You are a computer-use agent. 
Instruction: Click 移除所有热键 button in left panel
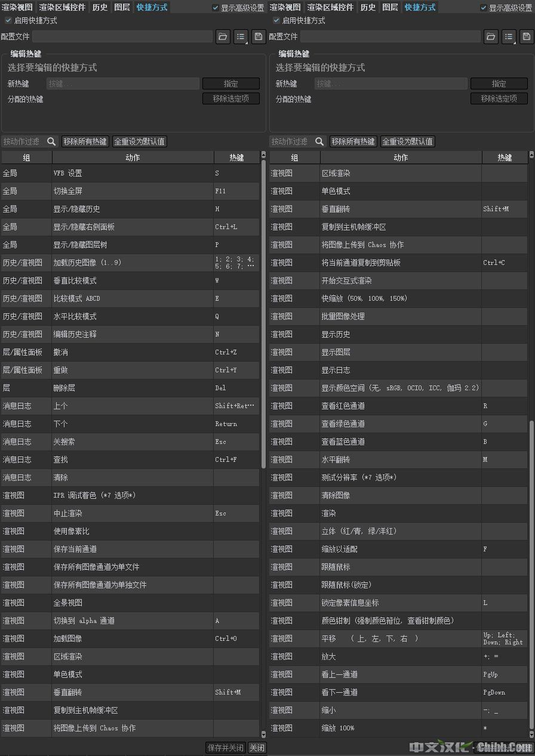click(x=85, y=141)
